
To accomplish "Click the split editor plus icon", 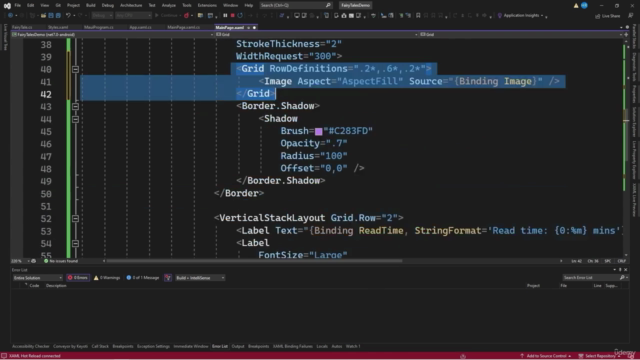I will pyautogui.click(x=626, y=35).
